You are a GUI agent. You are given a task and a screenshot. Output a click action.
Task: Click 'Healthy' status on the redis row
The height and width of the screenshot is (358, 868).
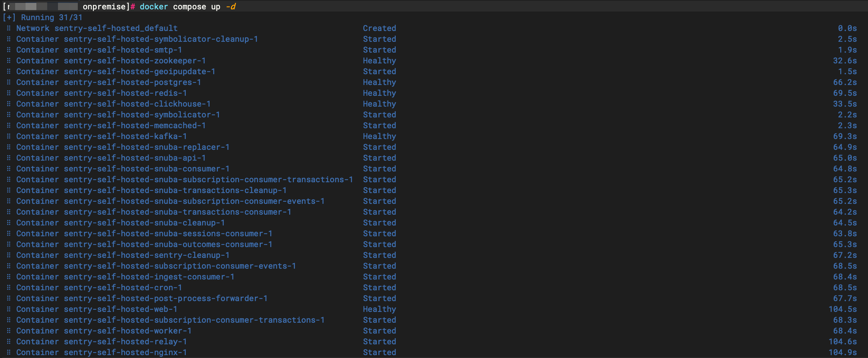click(x=380, y=93)
